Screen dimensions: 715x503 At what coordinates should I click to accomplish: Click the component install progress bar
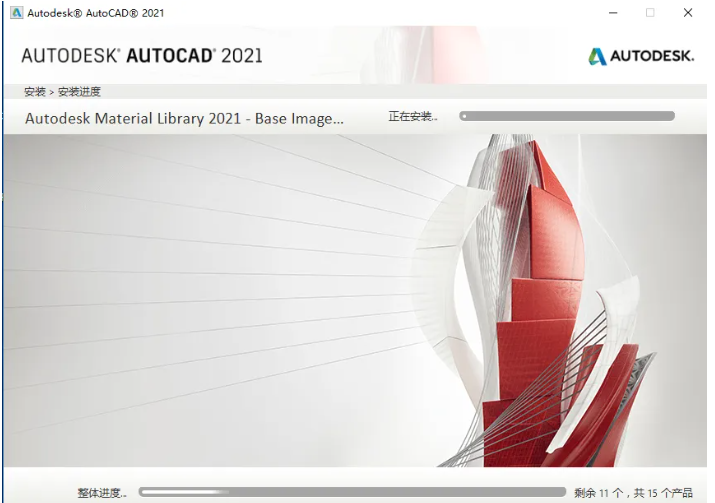tap(567, 116)
